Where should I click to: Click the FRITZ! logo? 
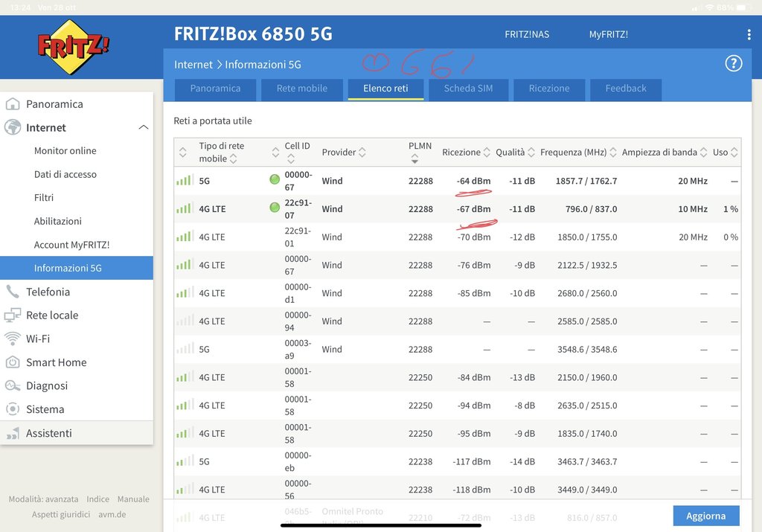click(x=73, y=46)
